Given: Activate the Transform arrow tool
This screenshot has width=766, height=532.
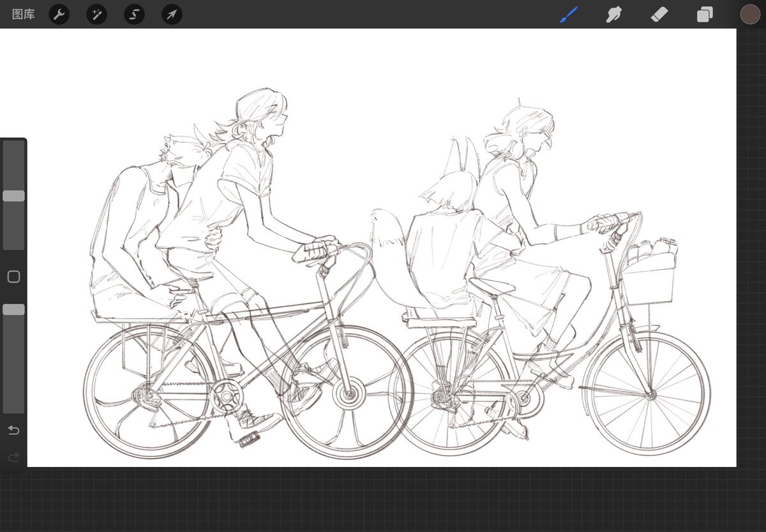Looking at the screenshot, I should pos(172,14).
